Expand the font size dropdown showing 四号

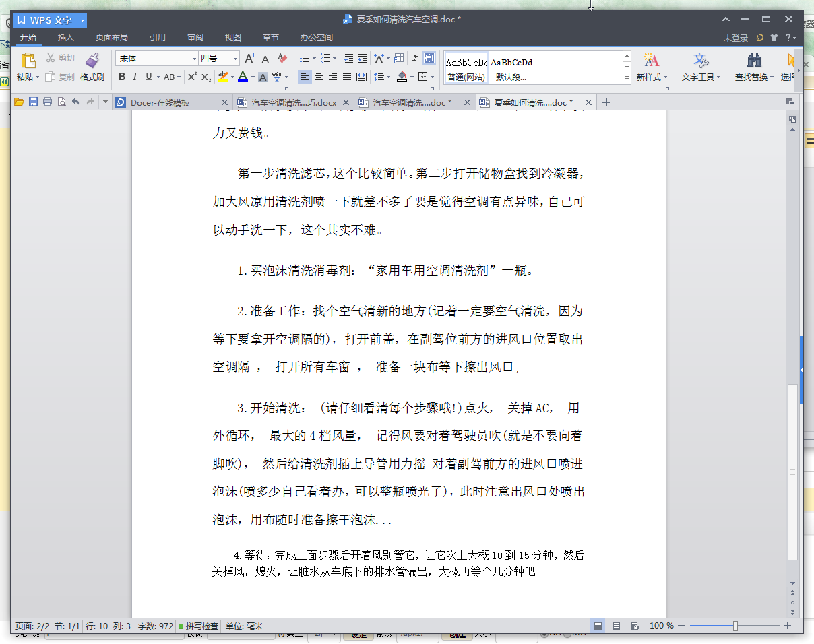[235, 59]
